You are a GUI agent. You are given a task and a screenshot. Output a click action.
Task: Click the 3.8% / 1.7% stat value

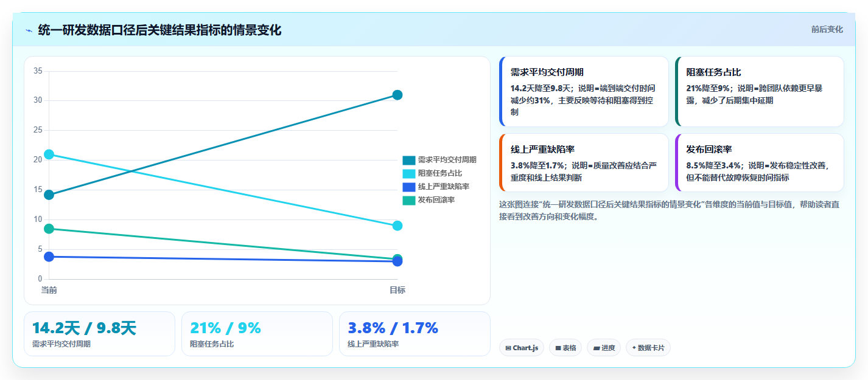point(393,328)
